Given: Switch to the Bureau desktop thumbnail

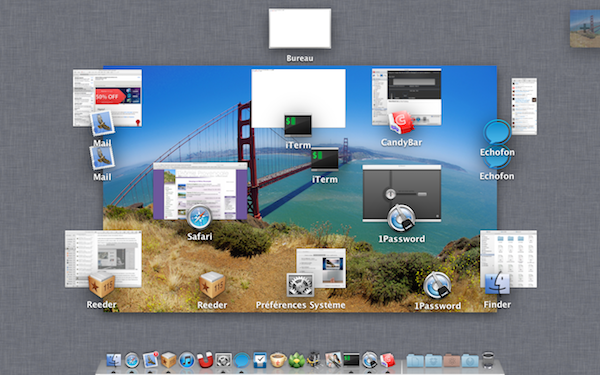Looking at the screenshot, I should [x=300, y=28].
